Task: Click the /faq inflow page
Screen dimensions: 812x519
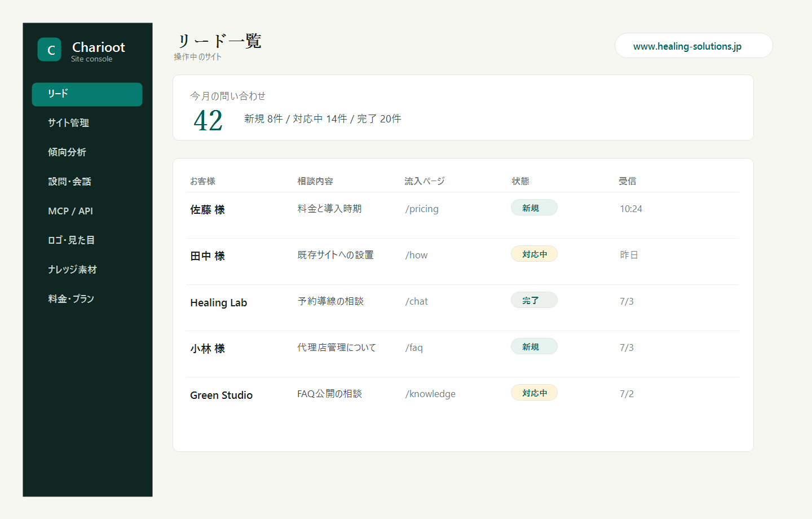Action: point(414,348)
